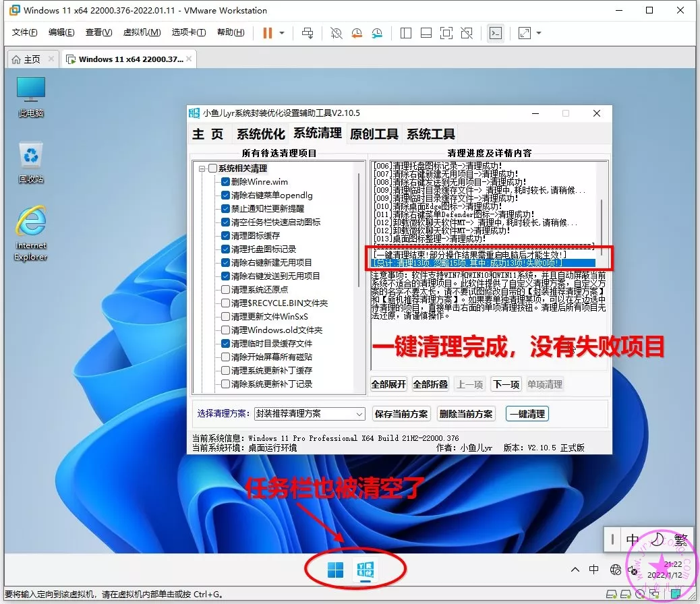Select the Internet Explorer desktop icon

(x=31, y=233)
